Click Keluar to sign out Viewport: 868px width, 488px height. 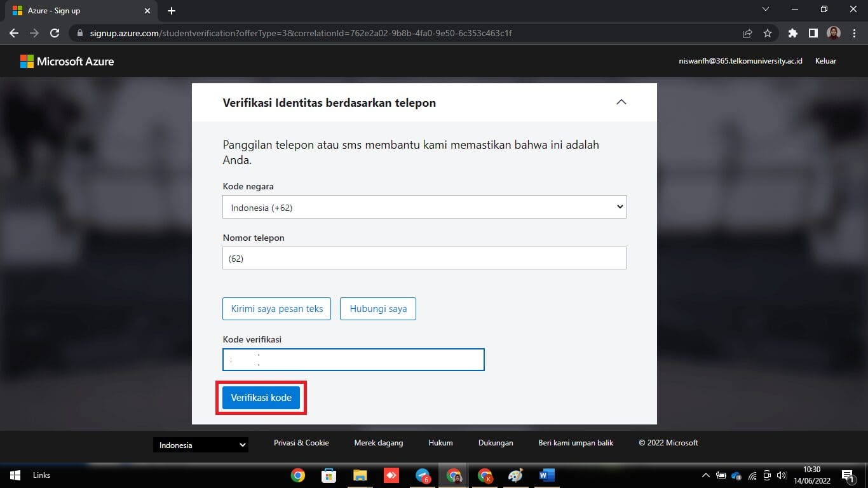tap(825, 61)
